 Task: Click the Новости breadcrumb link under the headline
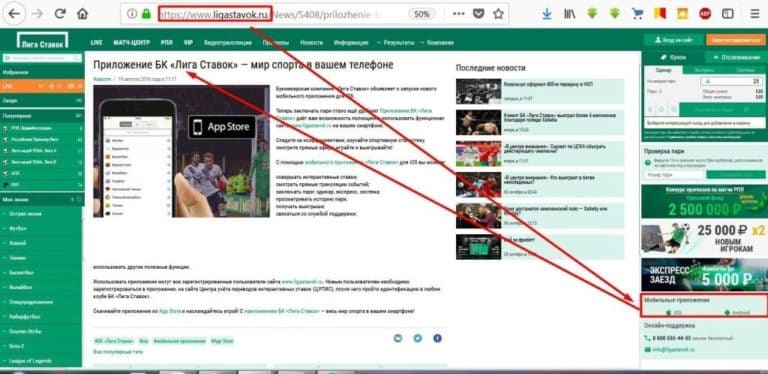click(102, 78)
